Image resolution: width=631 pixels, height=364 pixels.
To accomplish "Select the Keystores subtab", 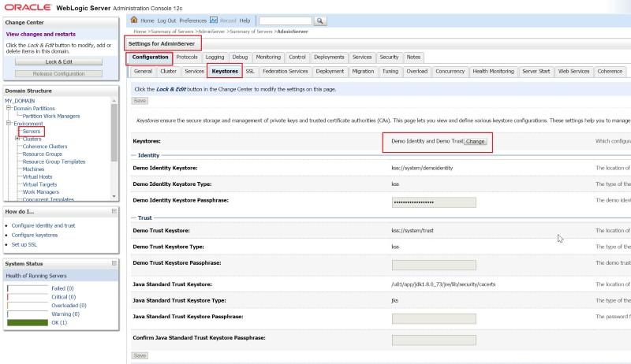I will point(225,72).
